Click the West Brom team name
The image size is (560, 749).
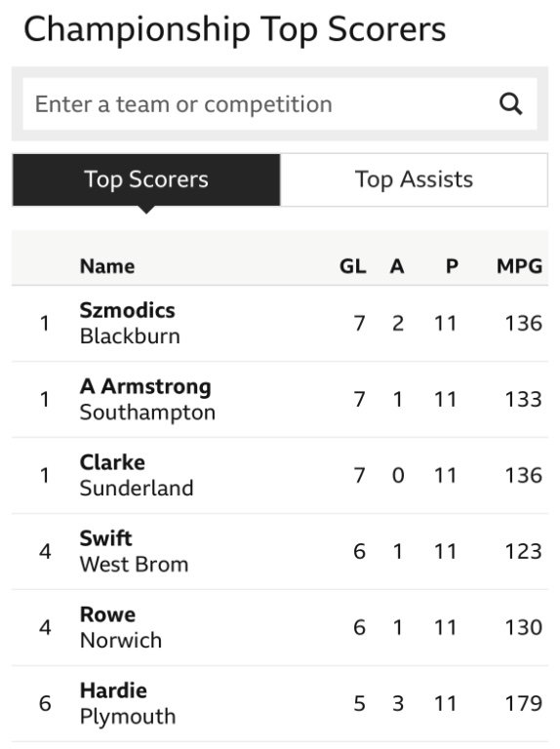click(x=135, y=564)
